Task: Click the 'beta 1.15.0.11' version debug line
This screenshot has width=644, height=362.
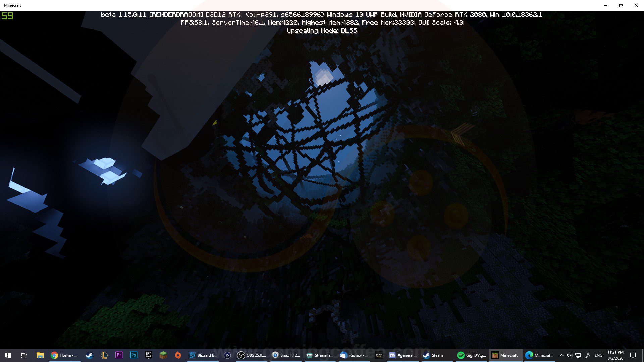Action: tap(321, 14)
